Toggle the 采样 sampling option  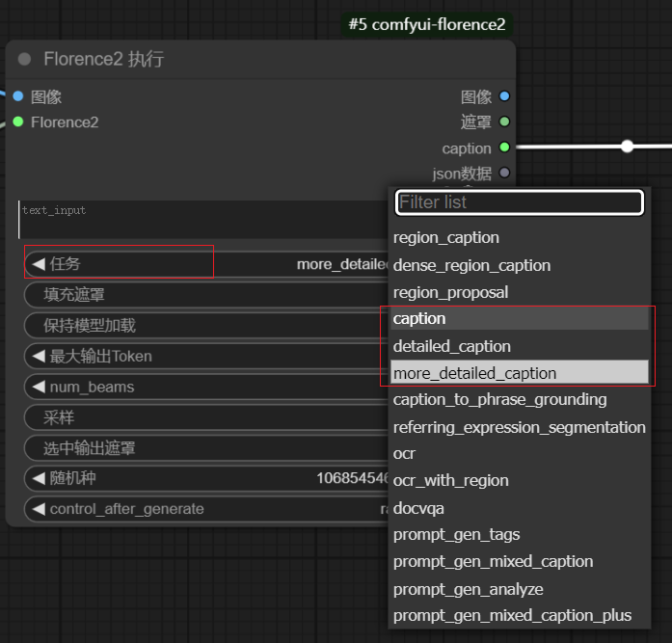(206, 417)
